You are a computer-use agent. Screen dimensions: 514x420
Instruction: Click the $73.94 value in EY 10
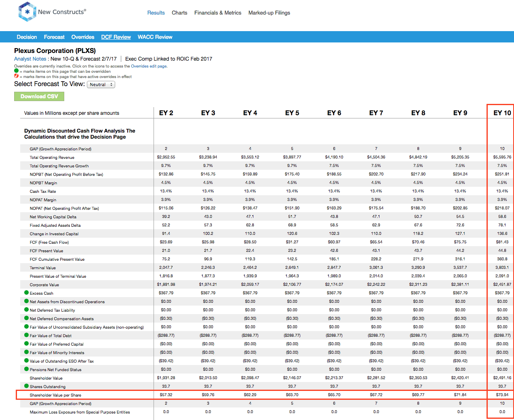tap(502, 395)
